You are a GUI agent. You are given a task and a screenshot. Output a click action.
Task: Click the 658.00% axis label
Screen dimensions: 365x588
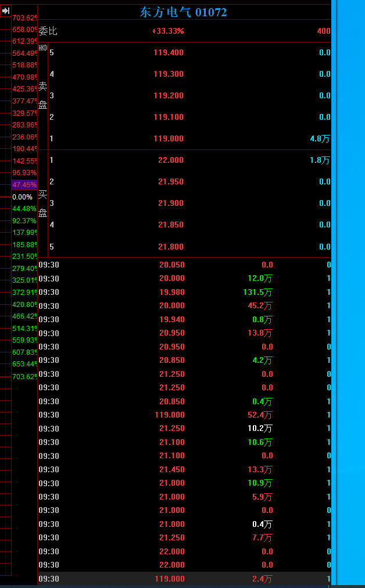25,29
